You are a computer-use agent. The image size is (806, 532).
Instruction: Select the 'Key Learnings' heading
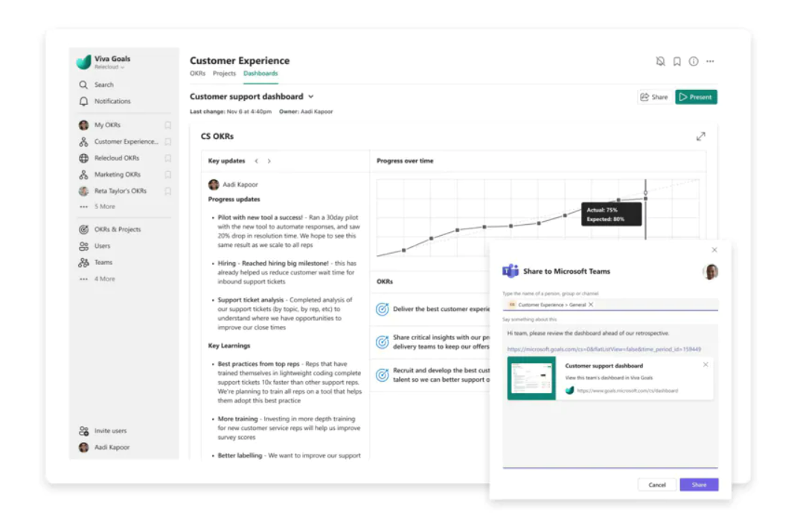tap(229, 345)
